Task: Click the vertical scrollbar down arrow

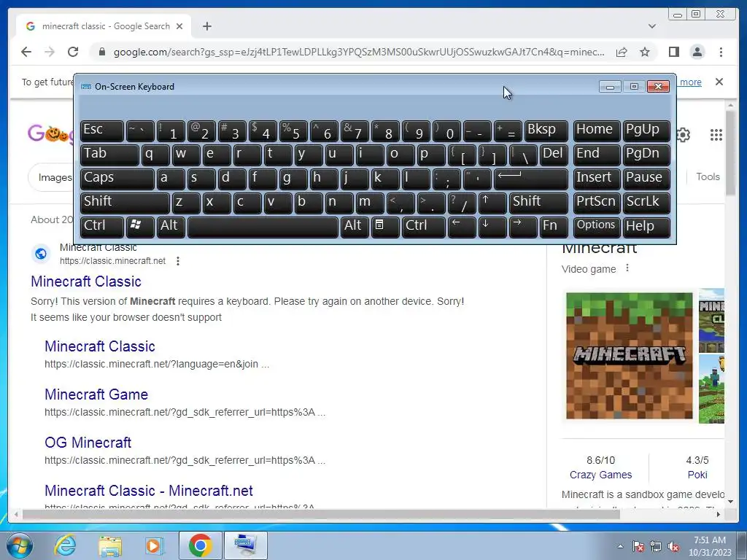Action: 730,502
